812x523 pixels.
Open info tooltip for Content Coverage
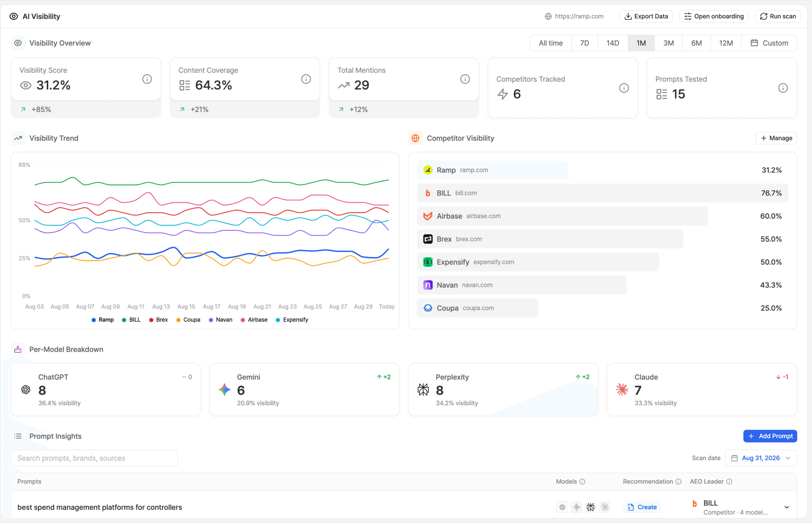tap(306, 79)
